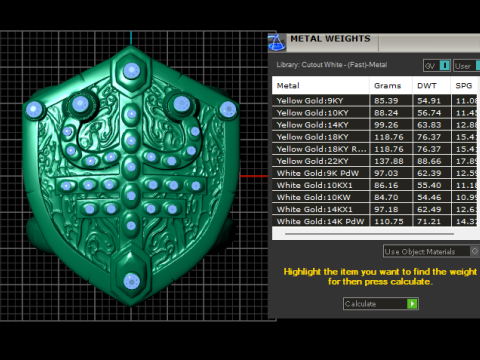Select the White Gold:14KX1 row
Viewport: 480px width, 360px height.
[x=375, y=209]
